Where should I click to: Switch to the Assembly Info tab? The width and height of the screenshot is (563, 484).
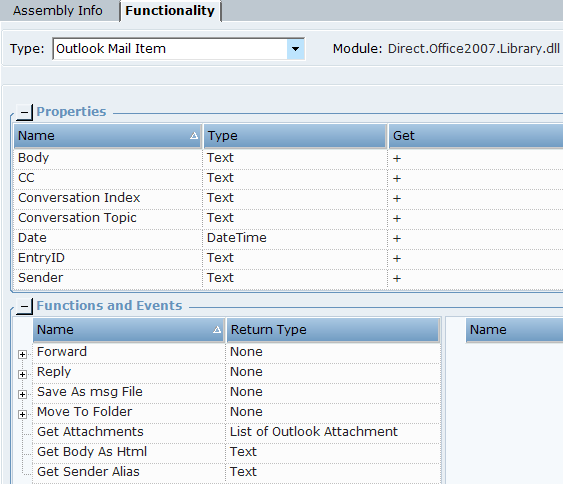(x=58, y=11)
